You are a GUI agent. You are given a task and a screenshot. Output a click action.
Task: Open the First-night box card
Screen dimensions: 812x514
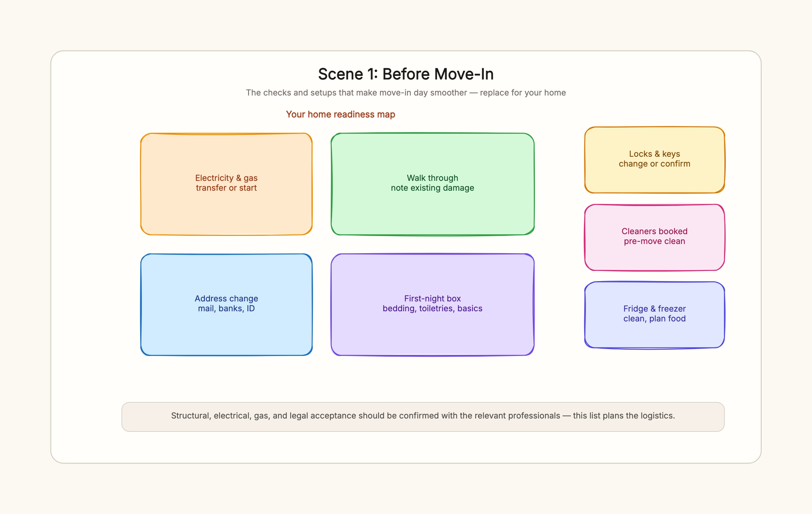click(x=433, y=305)
